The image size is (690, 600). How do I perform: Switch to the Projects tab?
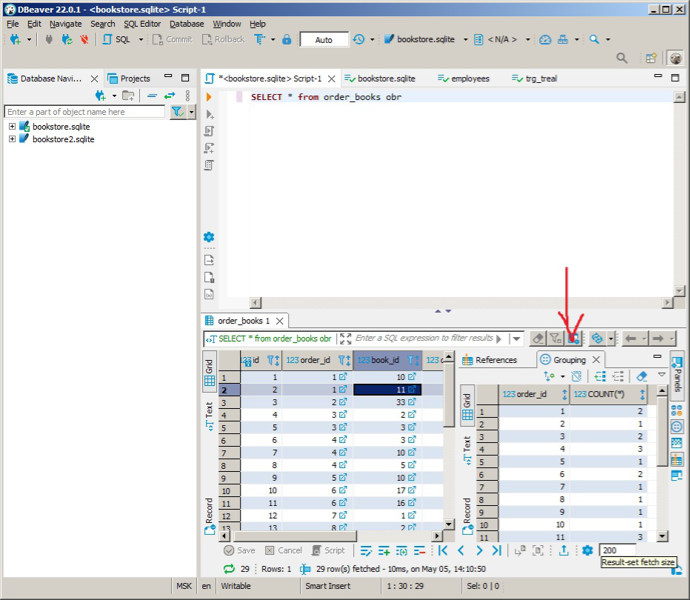pyautogui.click(x=129, y=78)
